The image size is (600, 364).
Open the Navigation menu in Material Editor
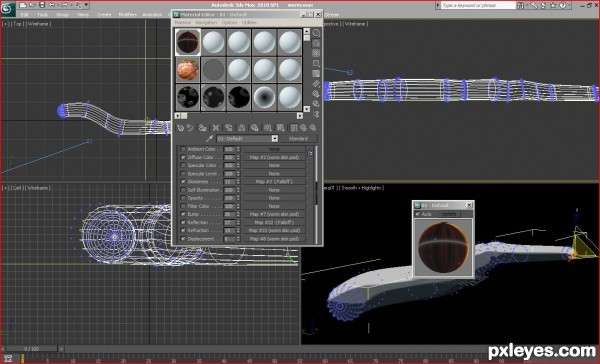206,23
